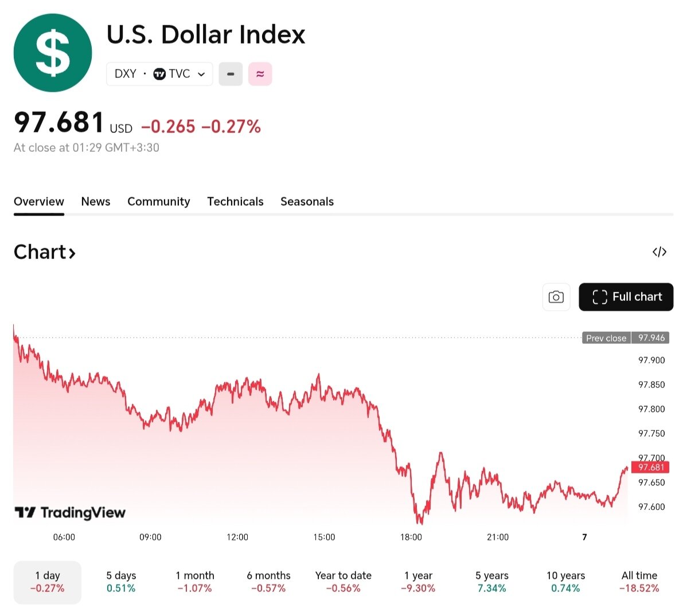Click the green dollar sign symbol logo
Screen dimensions: 687x616
[x=52, y=52]
